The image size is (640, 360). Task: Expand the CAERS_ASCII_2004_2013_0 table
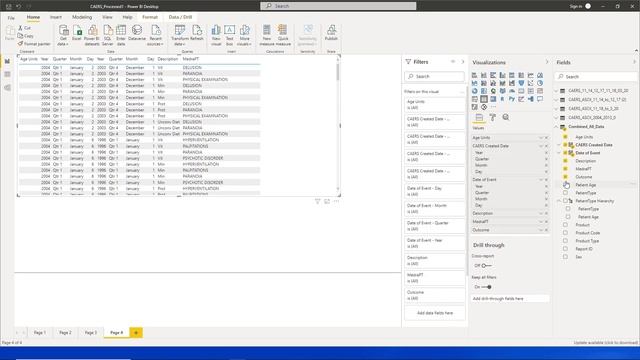557,118
